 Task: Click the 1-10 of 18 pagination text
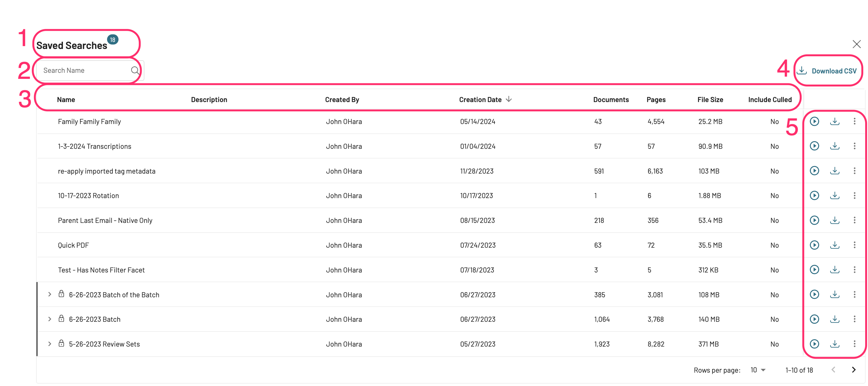point(799,370)
